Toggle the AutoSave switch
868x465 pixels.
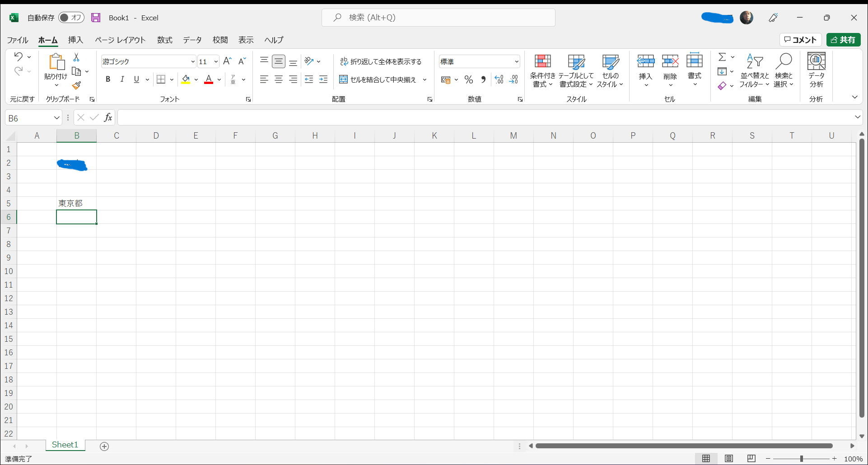71,18
